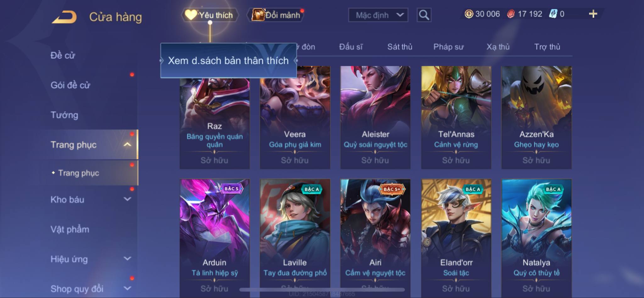This screenshot has width=644, height=298.
Task: Click the Đổi mảnh chest icon
Action: point(258,14)
